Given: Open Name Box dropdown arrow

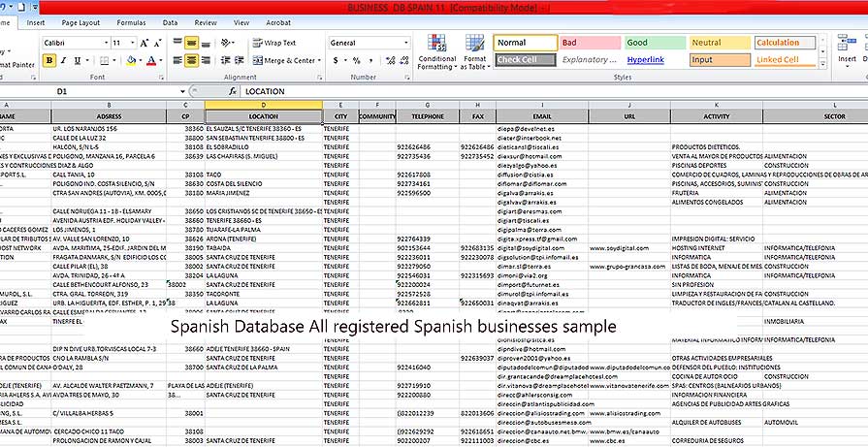Looking at the screenshot, I should tap(182, 91).
